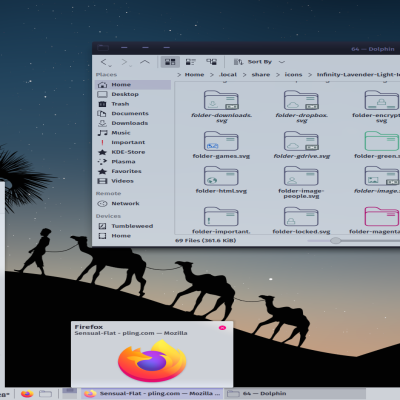The height and width of the screenshot is (400, 400).
Task: Select the folder-gdrive.svg file icon
Action: click(x=301, y=141)
